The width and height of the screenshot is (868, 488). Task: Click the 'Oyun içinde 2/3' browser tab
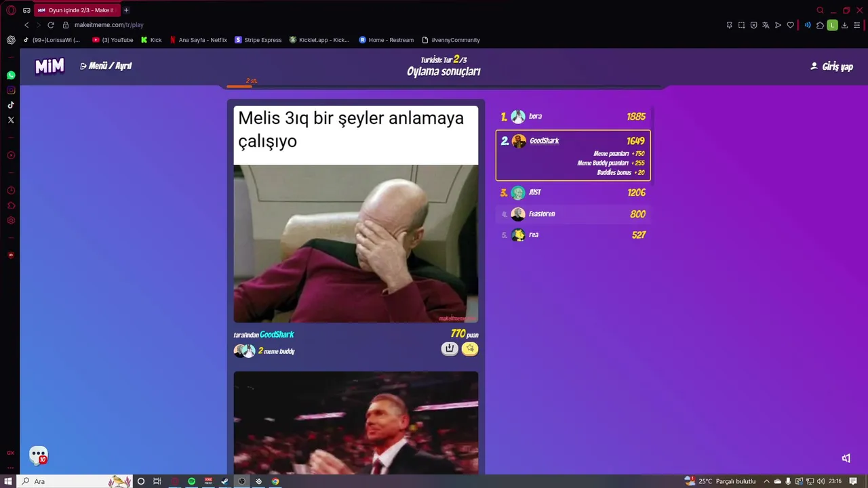pyautogui.click(x=76, y=10)
